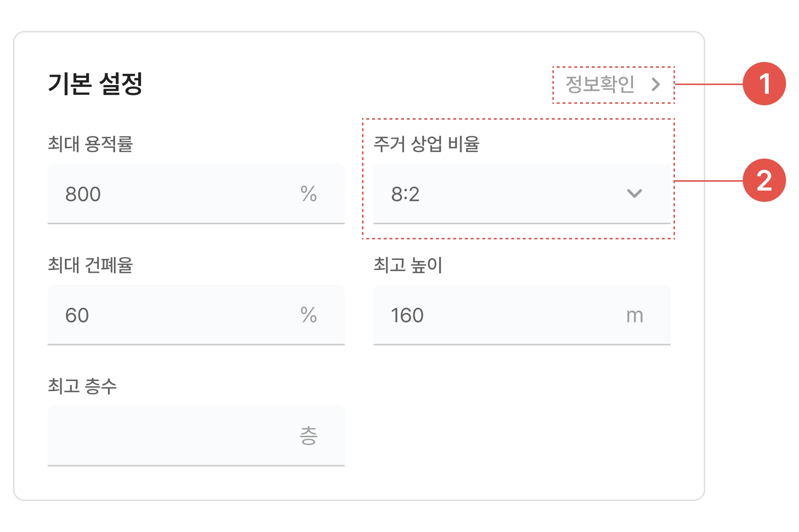Click the % unit in 최대 용적률 field
The height and width of the screenshot is (532, 799).
[x=309, y=194]
